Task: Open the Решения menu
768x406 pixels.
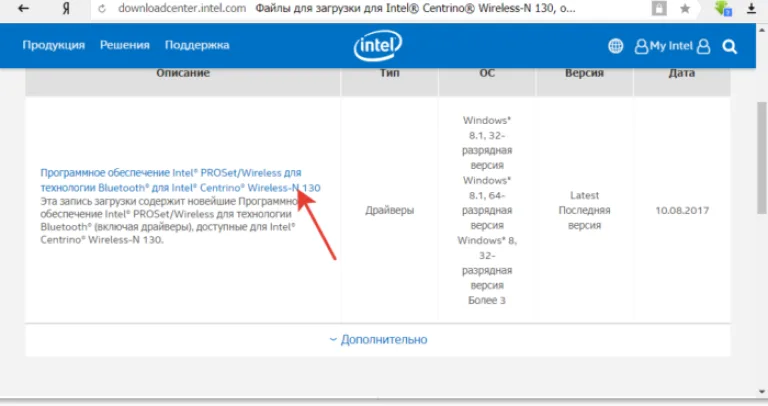Action: (x=125, y=45)
